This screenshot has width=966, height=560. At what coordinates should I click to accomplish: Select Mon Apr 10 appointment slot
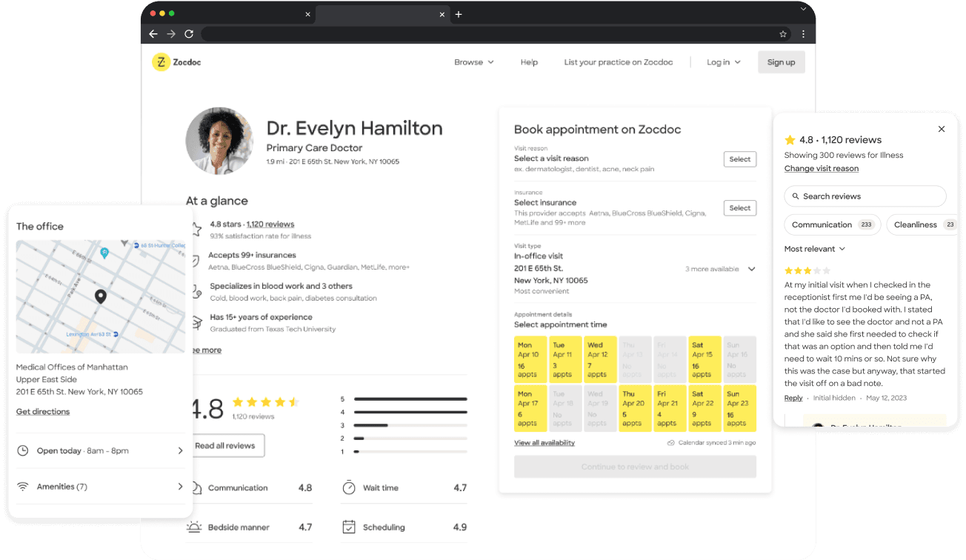coord(530,360)
